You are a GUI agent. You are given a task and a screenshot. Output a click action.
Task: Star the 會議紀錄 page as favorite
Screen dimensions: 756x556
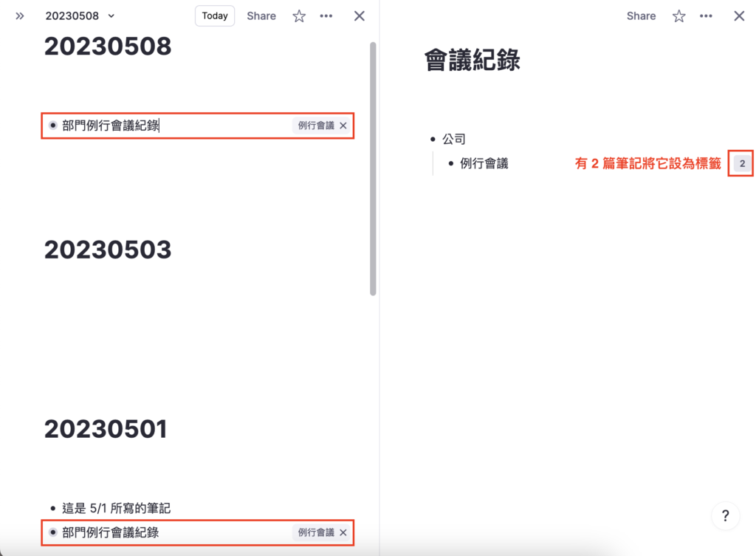(x=678, y=16)
